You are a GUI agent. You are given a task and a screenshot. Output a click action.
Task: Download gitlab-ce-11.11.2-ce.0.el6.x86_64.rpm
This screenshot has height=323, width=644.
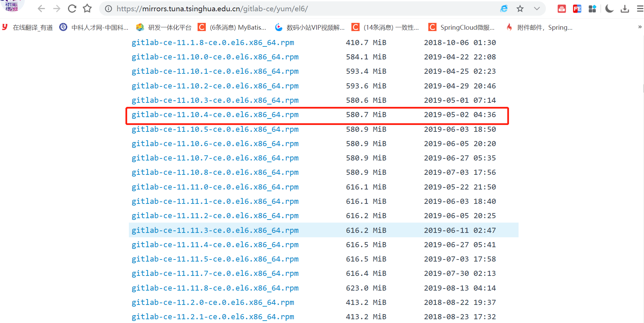pos(215,216)
